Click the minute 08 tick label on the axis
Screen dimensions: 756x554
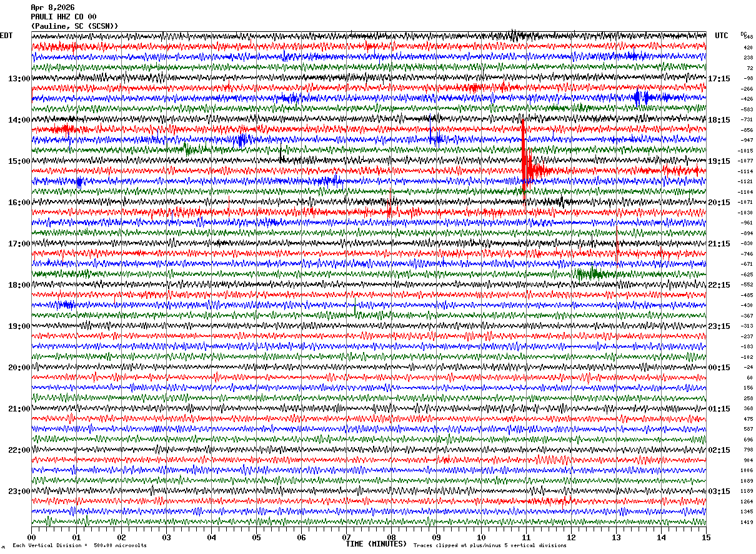coord(391,537)
